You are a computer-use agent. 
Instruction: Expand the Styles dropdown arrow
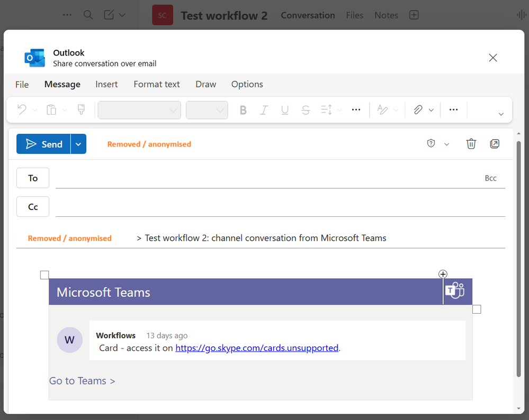(x=396, y=110)
